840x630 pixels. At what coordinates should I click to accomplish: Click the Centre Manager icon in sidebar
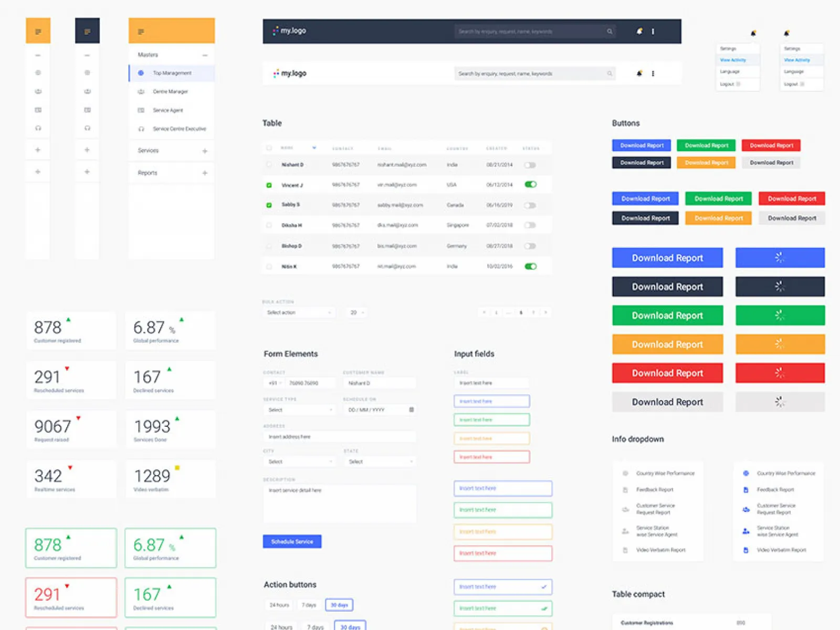(x=141, y=92)
